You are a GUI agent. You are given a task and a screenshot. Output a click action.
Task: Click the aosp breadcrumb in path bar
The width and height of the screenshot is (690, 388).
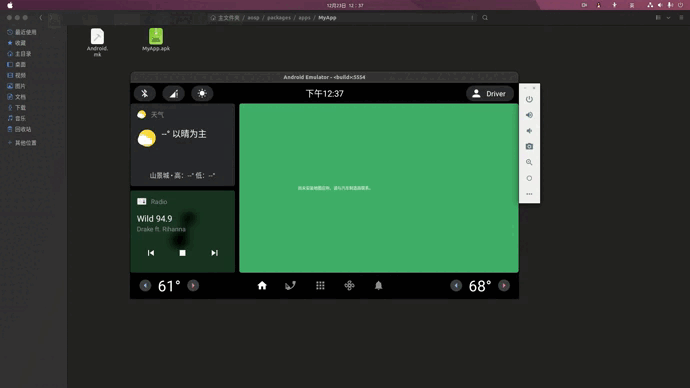click(x=253, y=18)
